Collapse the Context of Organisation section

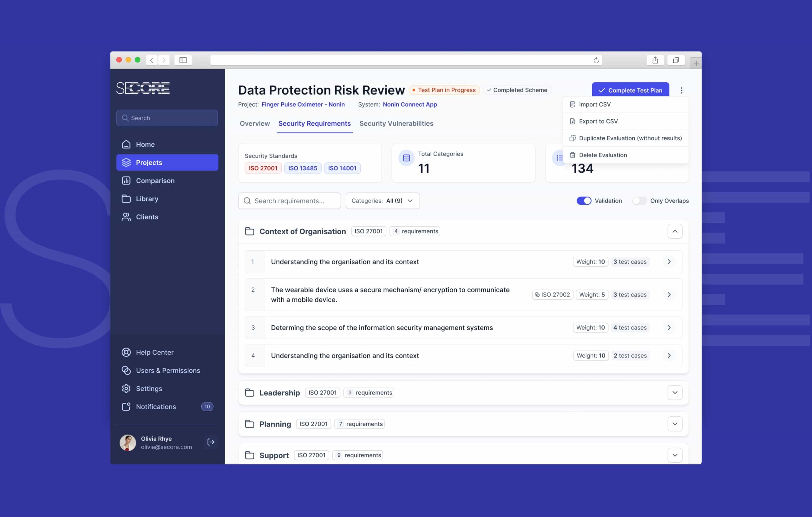click(675, 231)
